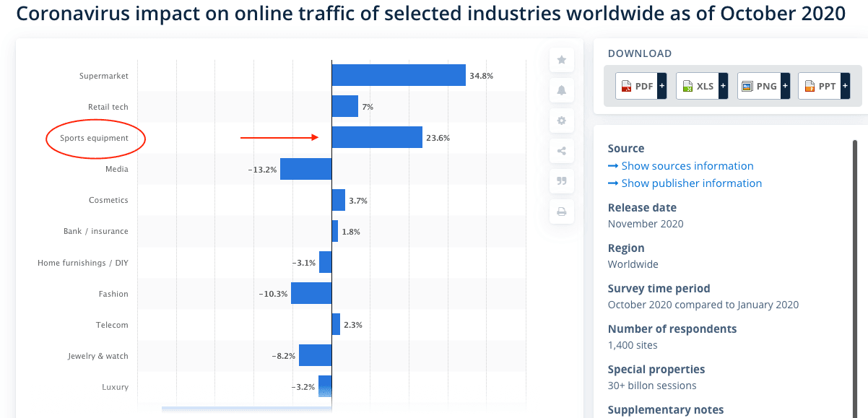Download the chart as PNG
The width and height of the screenshot is (868, 418).
(x=758, y=86)
